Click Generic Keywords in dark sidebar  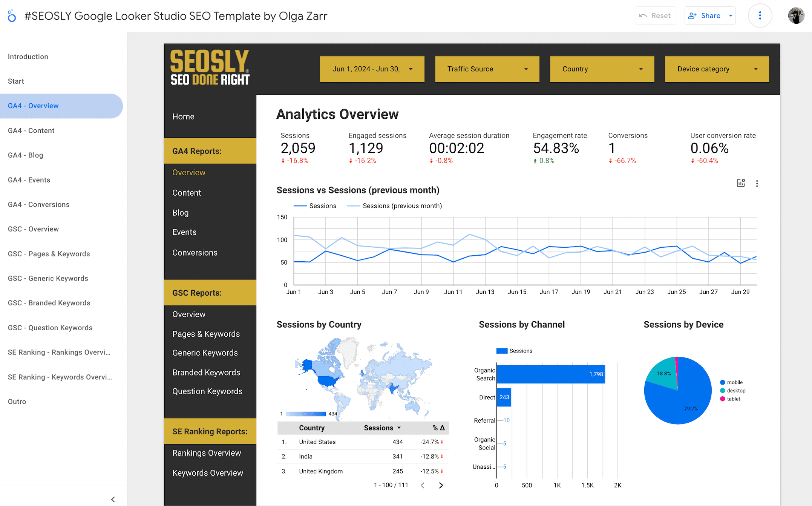point(205,353)
